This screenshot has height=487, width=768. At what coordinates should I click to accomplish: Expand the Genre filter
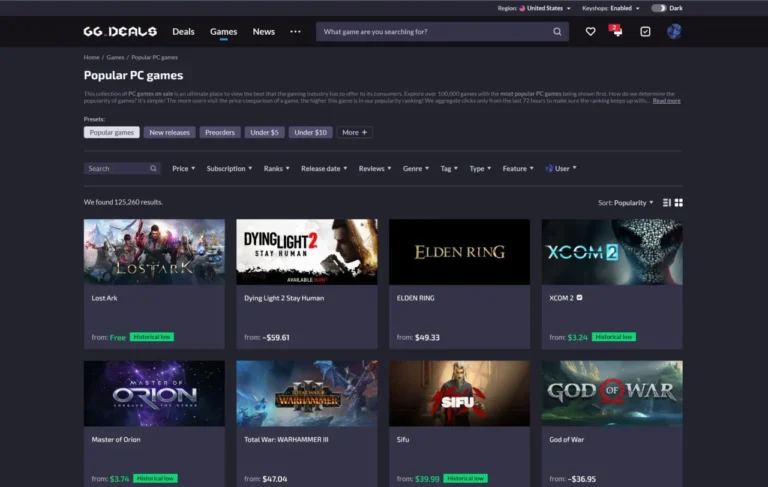416,169
